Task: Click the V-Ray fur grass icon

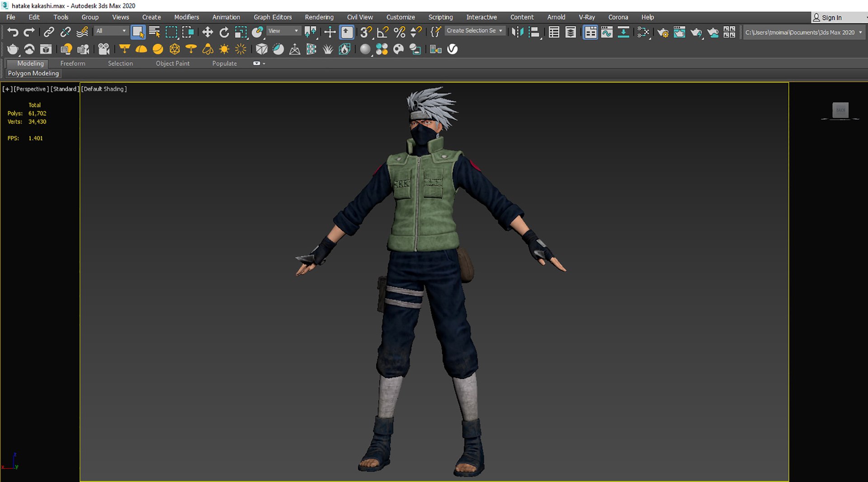Action: (328, 49)
